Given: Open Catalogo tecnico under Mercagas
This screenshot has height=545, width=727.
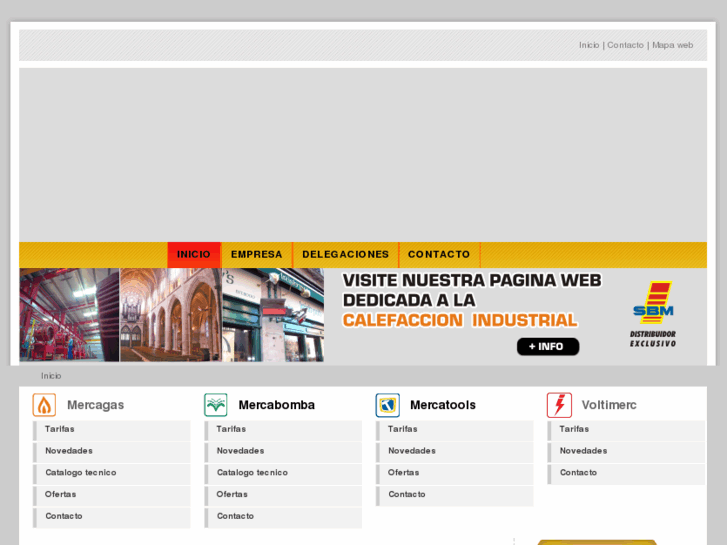Looking at the screenshot, I should [112, 474].
